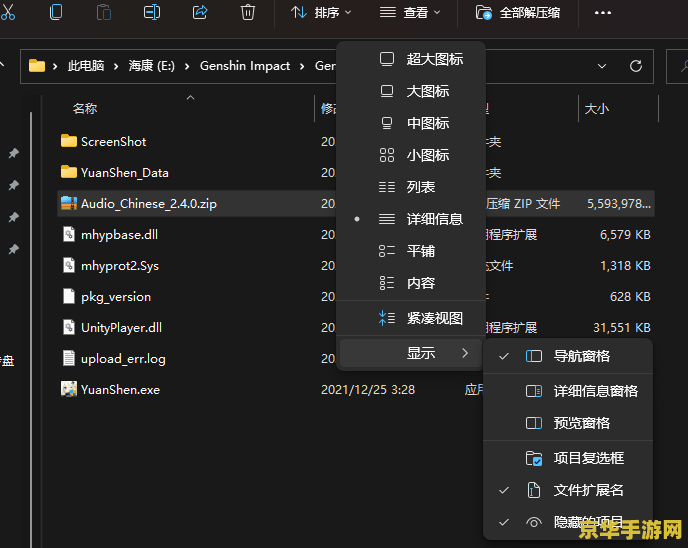Choose 小图标 small icons view

411,155
